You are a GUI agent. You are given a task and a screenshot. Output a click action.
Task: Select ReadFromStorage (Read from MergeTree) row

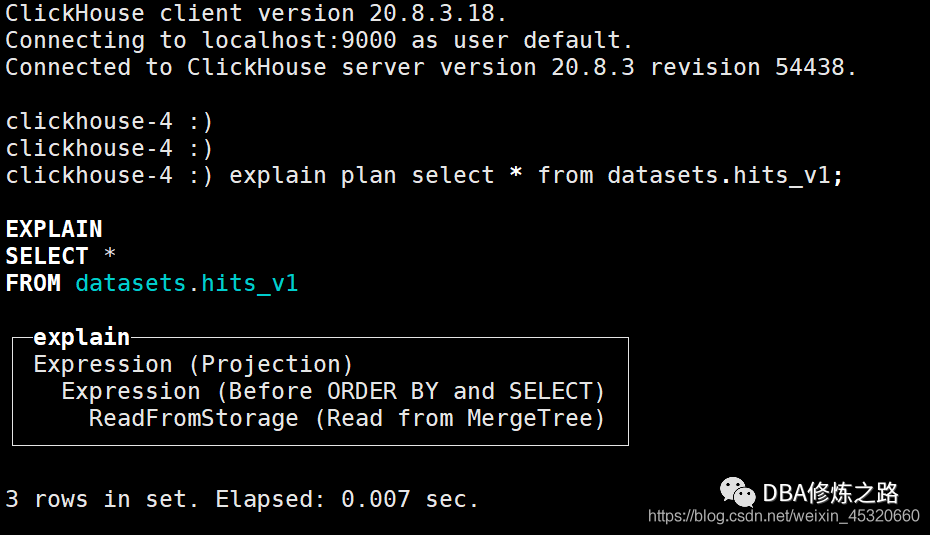346,419
